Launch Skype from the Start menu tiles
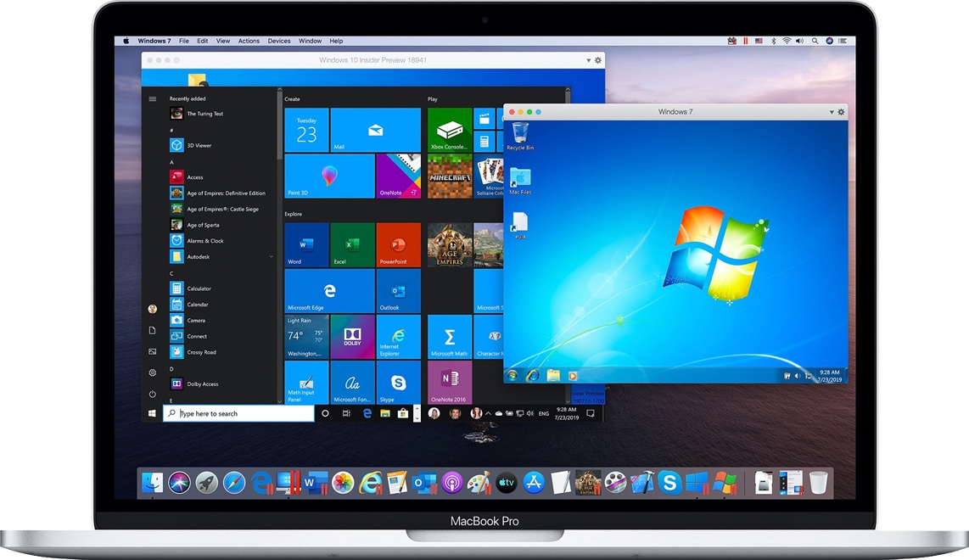The image size is (969, 560). [398, 384]
